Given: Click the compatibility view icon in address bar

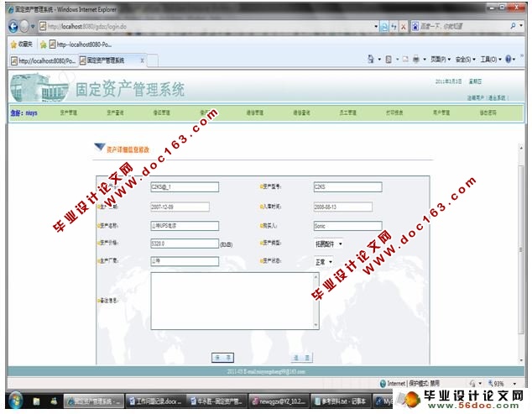Looking at the screenshot, I should 384,26.
